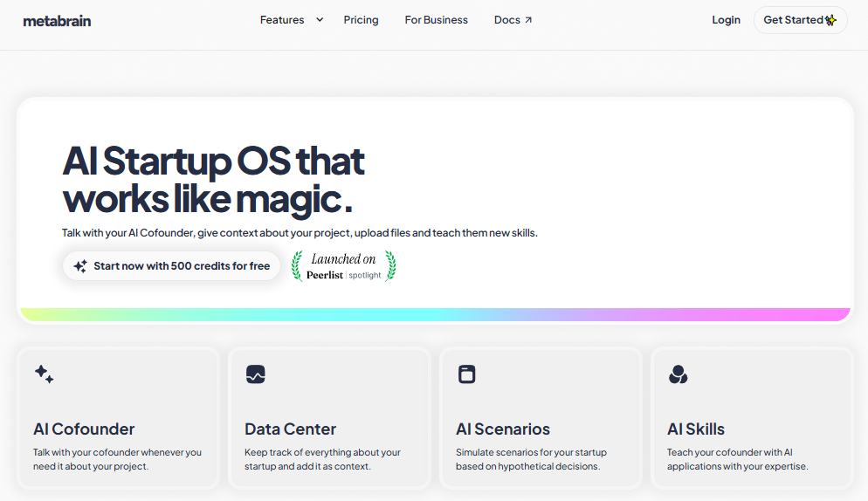The height and width of the screenshot is (501, 868).
Task: Click the Get Started button
Action: [800, 20]
